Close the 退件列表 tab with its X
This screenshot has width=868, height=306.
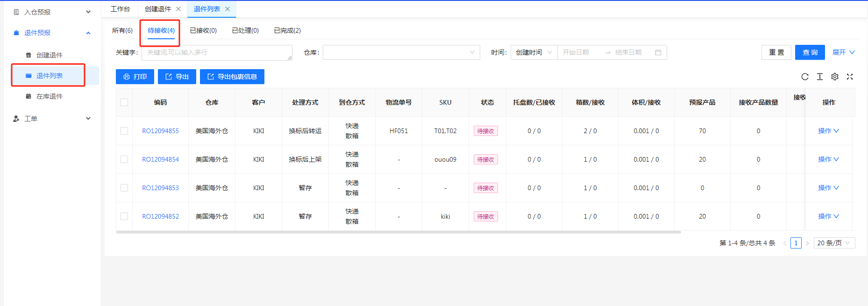click(x=228, y=9)
